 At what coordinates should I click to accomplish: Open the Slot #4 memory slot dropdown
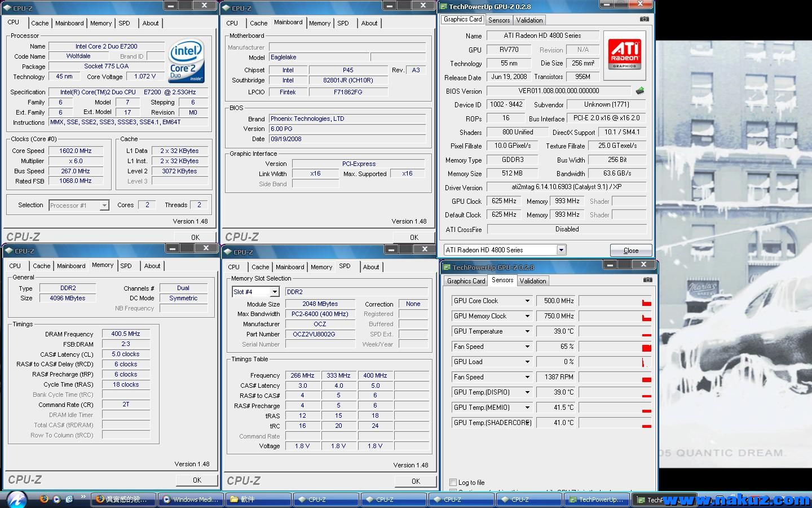[275, 292]
